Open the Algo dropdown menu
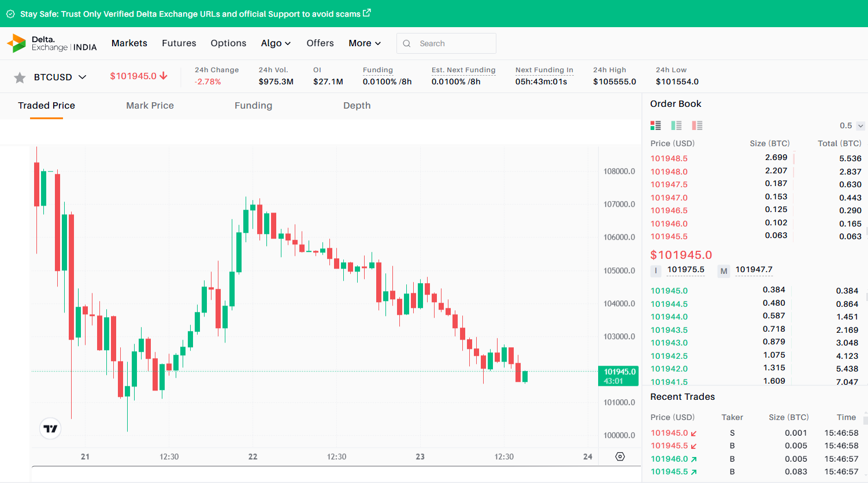868x483 pixels. click(276, 43)
